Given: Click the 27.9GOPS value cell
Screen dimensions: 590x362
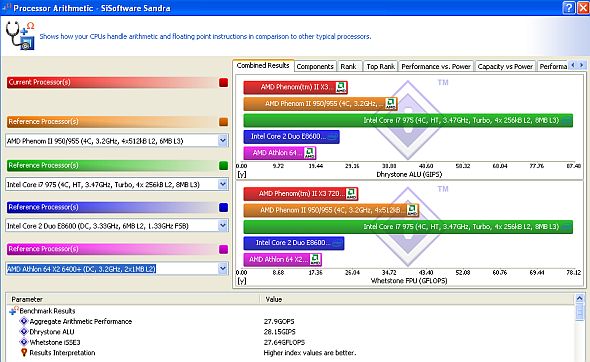Looking at the screenshot, I should 279,321.
